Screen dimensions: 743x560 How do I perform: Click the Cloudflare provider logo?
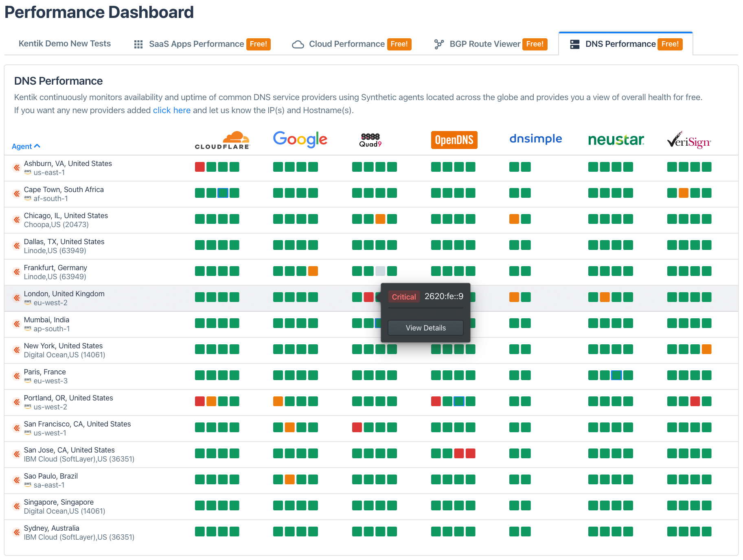click(x=222, y=140)
